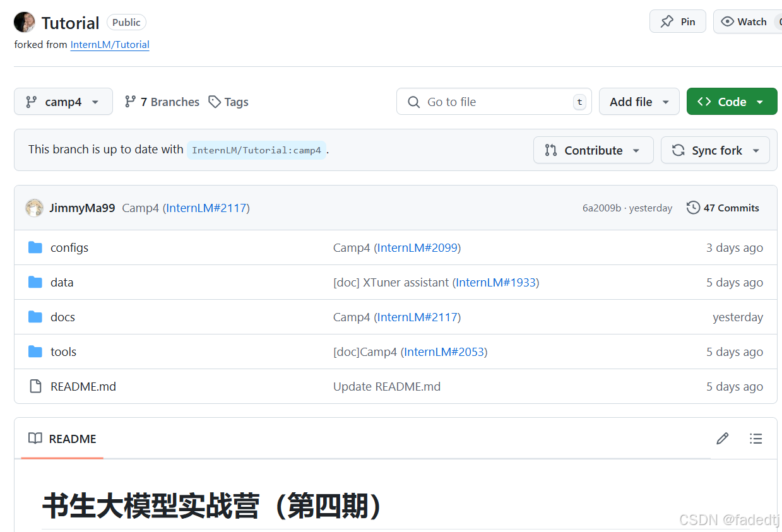Viewport: 782px width, 532px height.
Task: Open the 7 Branches page
Action: click(x=162, y=102)
